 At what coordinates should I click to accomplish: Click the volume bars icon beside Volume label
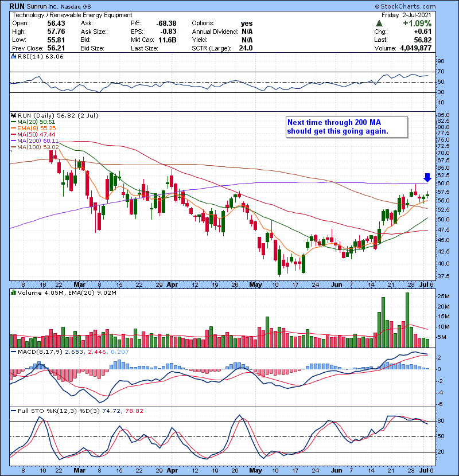(x=13, y=292)
